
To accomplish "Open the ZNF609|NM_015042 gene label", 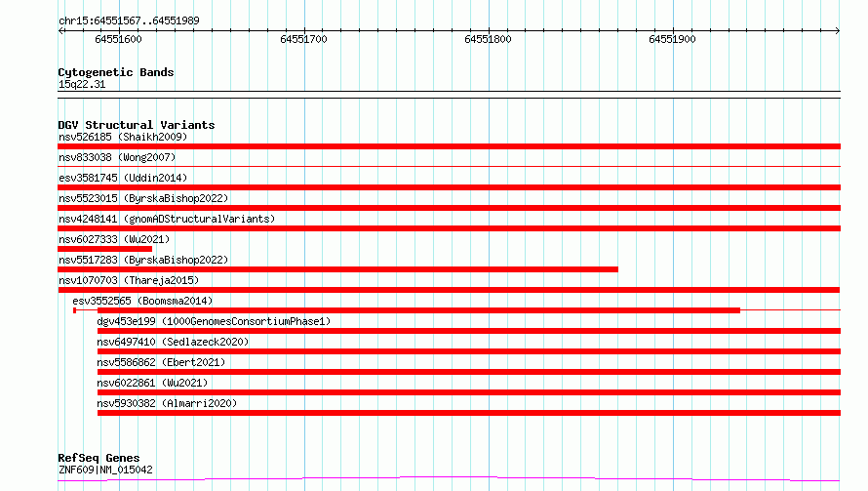I will tap(105, 470).
